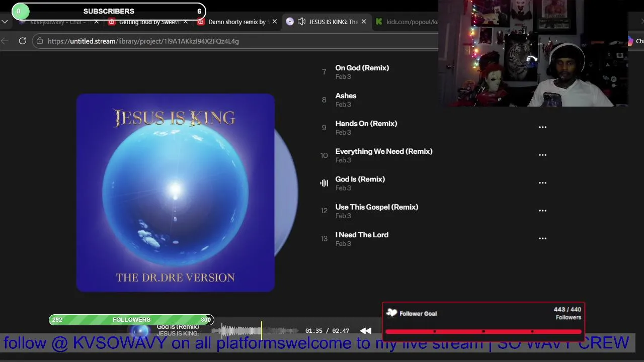The height and width of the screenshot is (362, 644).
Task: Close the Getting loud by Sweevo tab
Action: point(186,22)
